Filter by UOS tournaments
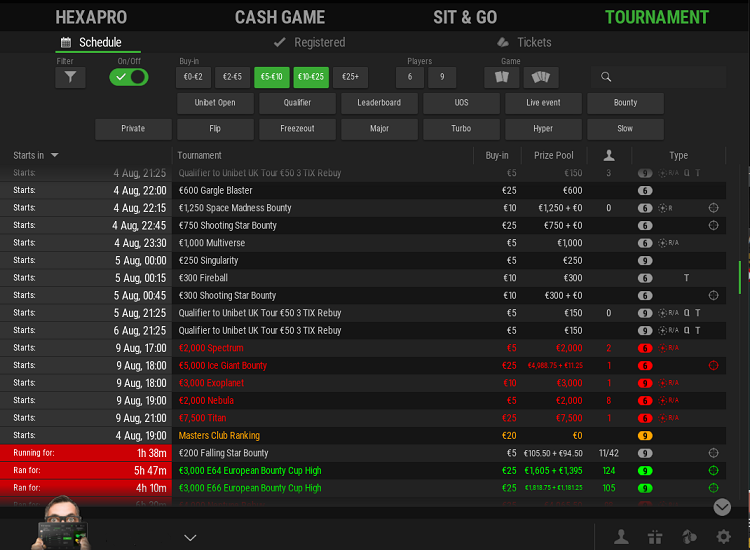The height and width of the screenshot is (550, 750). pyautogui.click(x=461, y=103)
